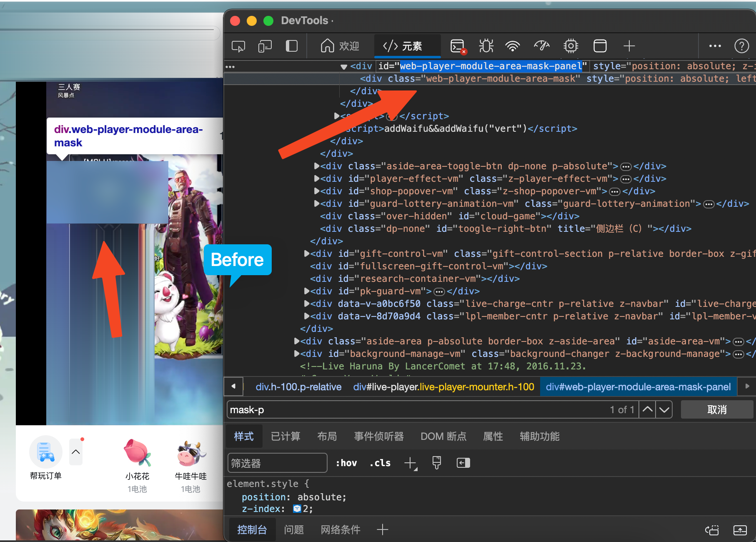Expand the lpl-member-cntr div node
Viewport: 756px width, 542px height.
[307, 316]
